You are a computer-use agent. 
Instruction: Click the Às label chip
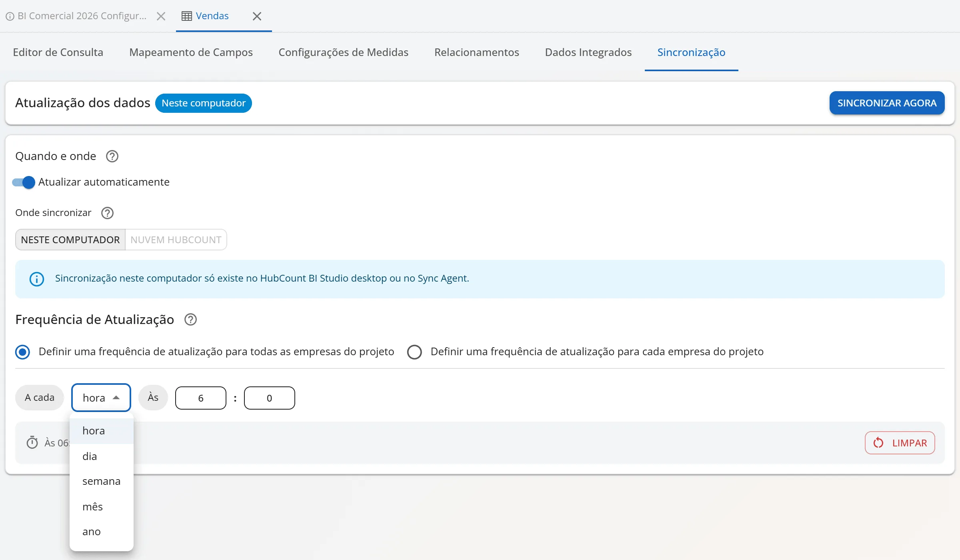click(153, 398)
